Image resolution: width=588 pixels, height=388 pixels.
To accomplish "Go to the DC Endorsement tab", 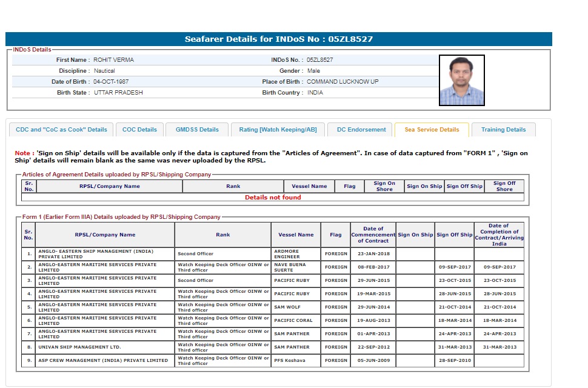I will click(361, 130).
